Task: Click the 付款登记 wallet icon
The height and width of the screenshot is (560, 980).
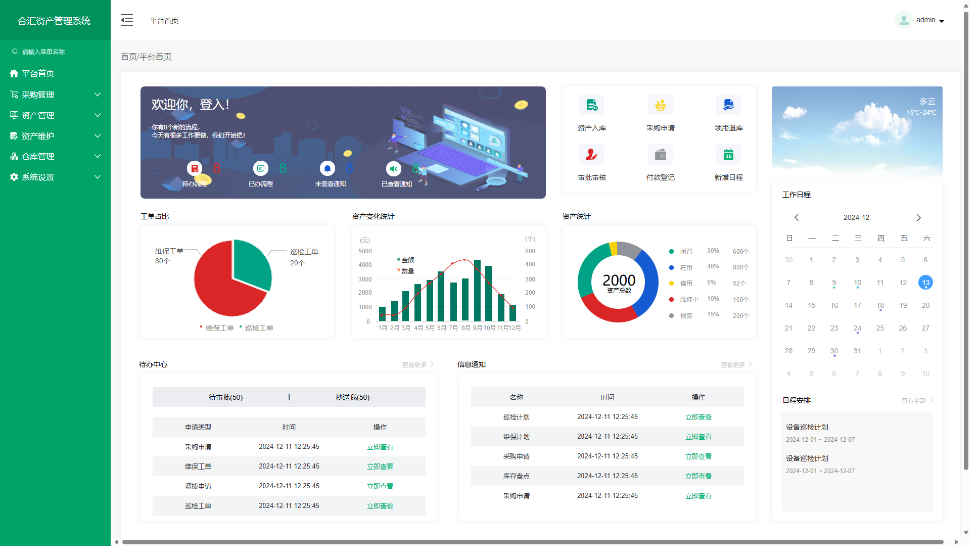Action: click(x=660, y=155)
